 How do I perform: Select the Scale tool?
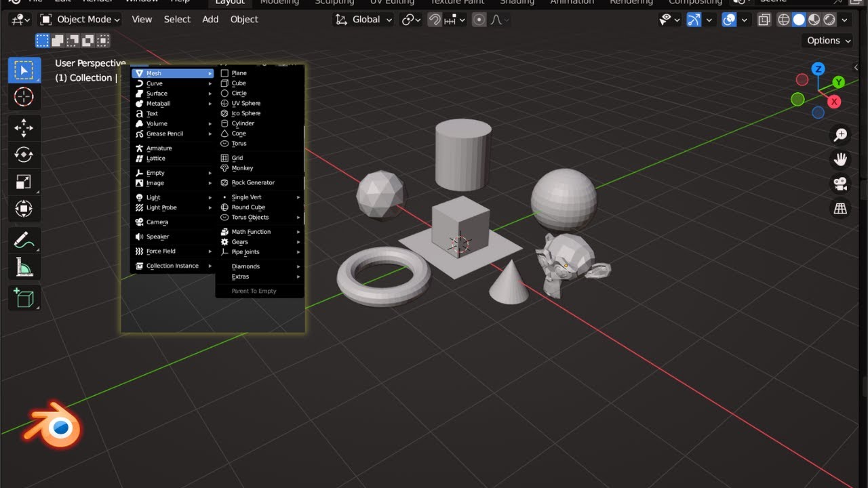coord(24,182)
